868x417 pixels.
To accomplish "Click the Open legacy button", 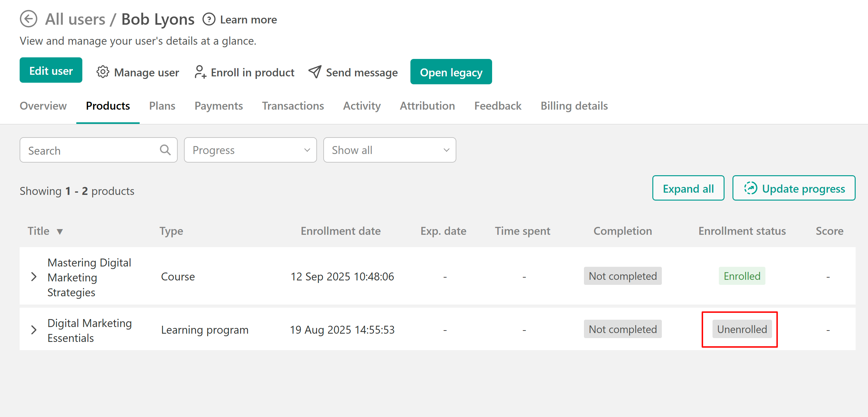I will point(451,72).
